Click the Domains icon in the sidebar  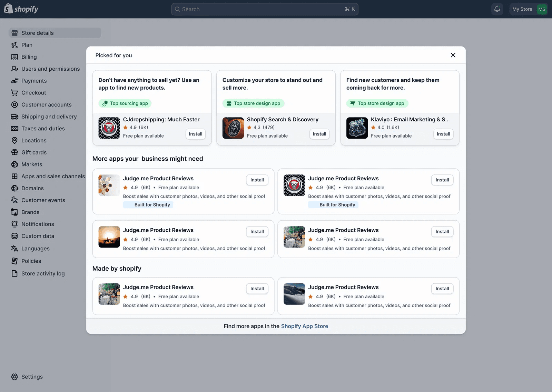(x=14, y=188)
